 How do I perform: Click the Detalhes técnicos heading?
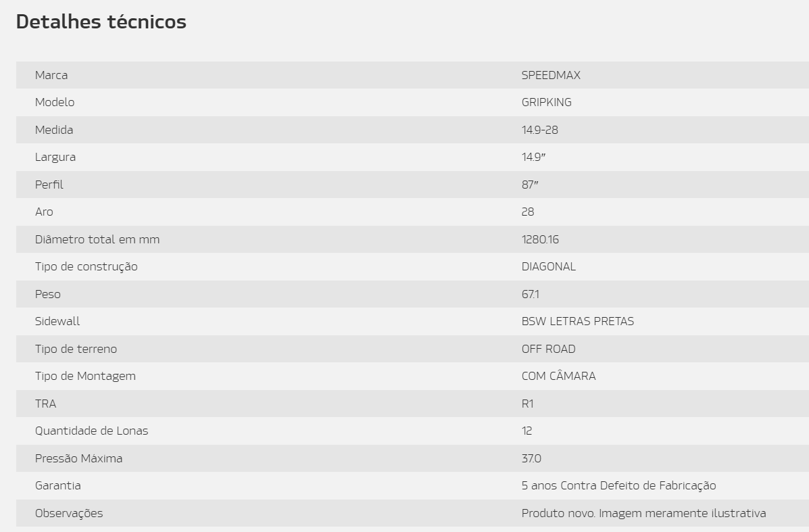click(x=101, y=22)
